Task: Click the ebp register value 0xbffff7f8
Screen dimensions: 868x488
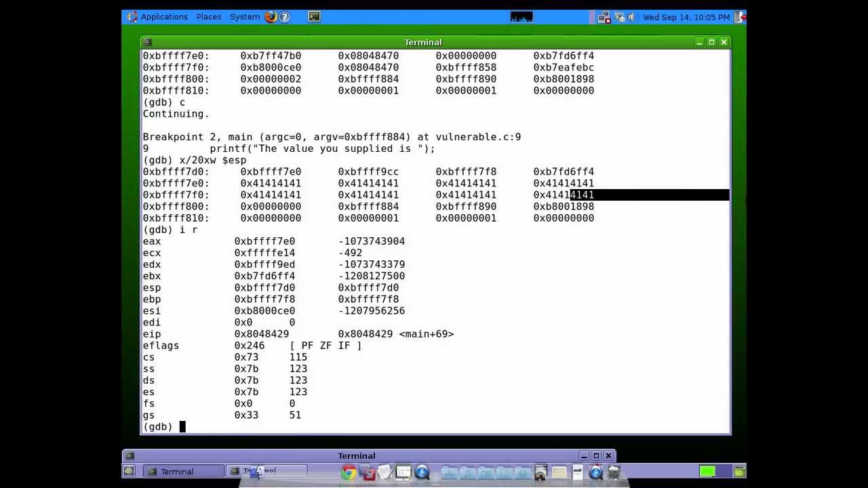Action: [264, 300]
